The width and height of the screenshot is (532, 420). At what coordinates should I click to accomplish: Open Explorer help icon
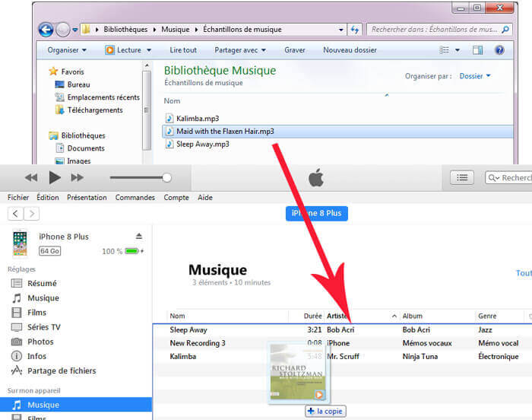click(499, 50)
